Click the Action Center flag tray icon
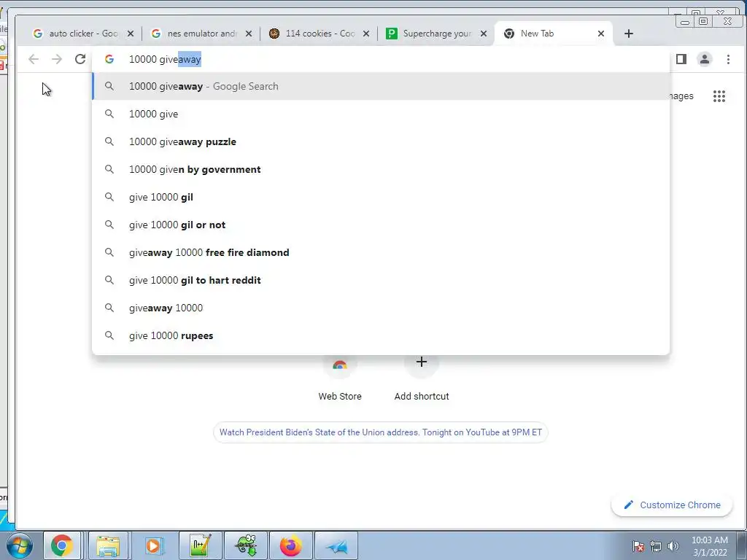This screenshot has width=747, height=560. (638, 546)
